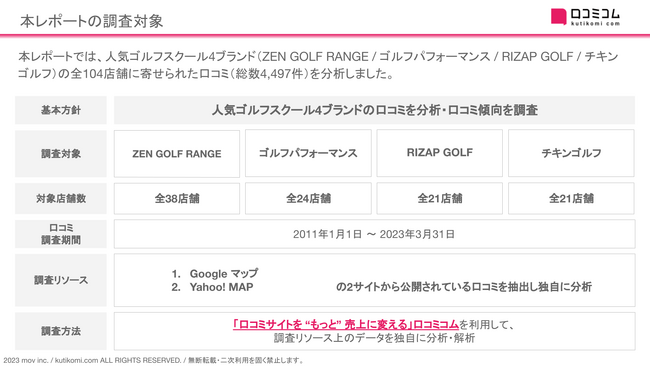Click the pink 口コミコム logo icon
Image resolution: width=650 pixels, height=366 pixels.
(x=558, y=17)
